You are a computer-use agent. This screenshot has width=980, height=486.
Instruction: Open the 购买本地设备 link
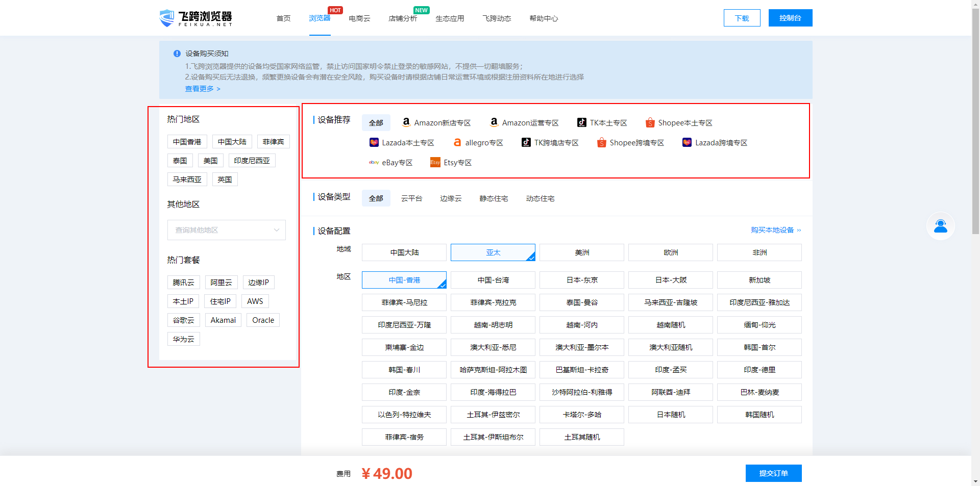[x=776, y=230]
